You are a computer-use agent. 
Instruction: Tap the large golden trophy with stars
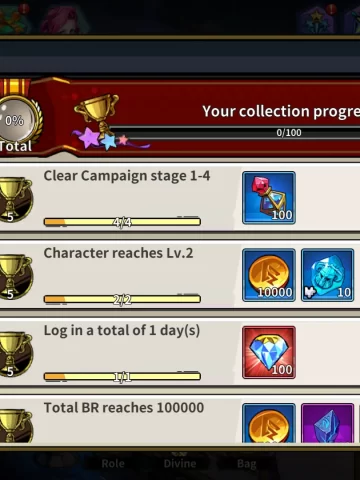coord(100,122)
